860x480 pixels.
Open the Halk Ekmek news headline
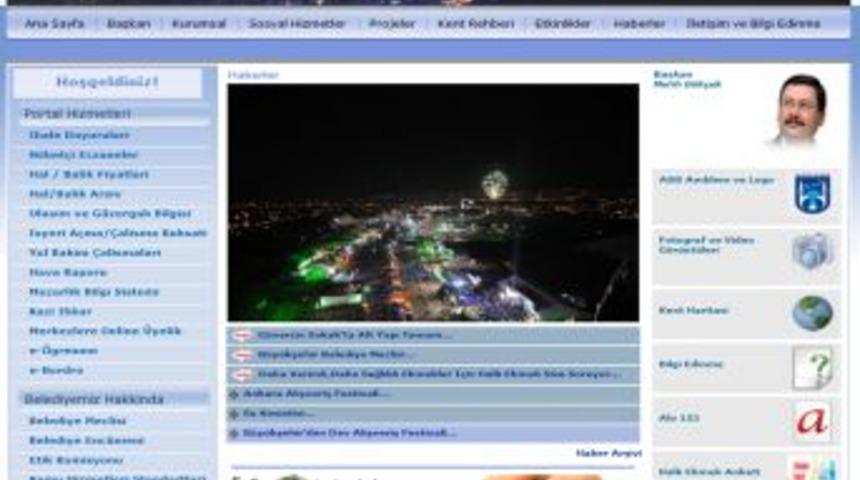coord(439,374)
